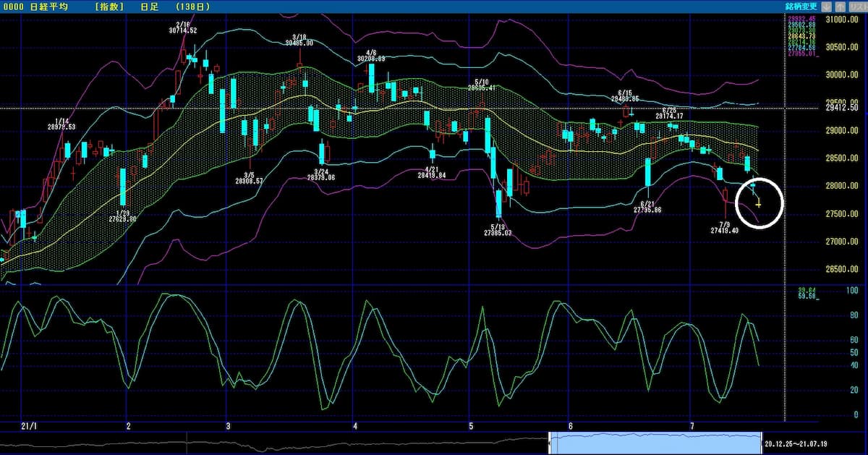Click the 1/29 27629.80 low label
The width and height of the screenshot is (868, 455).
(123, 214)
